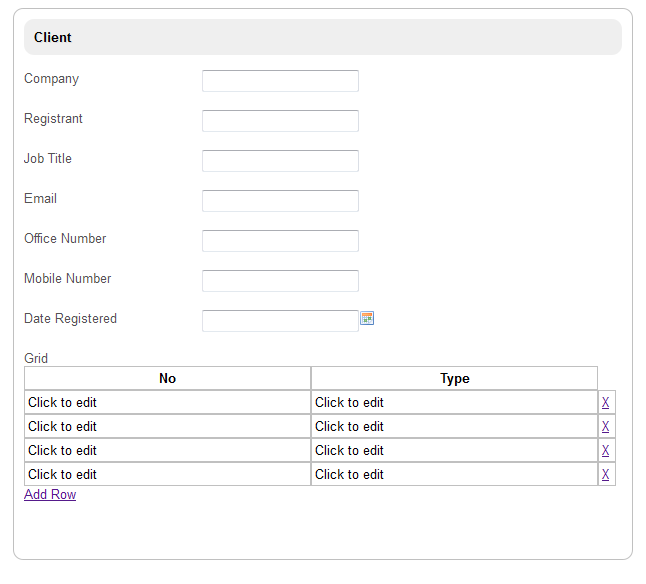Viewport: 646px width, 584px height.
Task: Click the Date Registered text field
Action: (x=280, y=321)
